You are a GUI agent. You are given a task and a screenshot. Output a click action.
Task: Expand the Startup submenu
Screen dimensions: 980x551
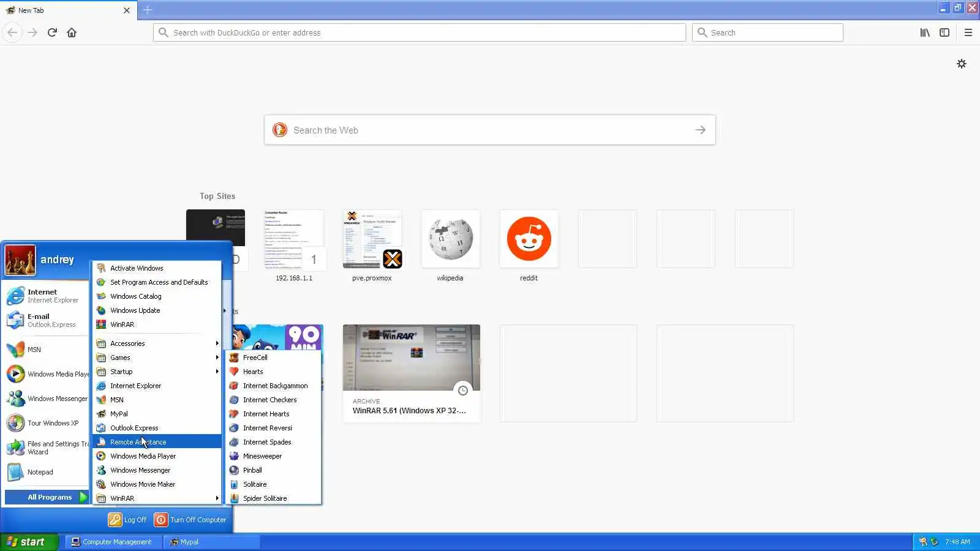point(157,372)
